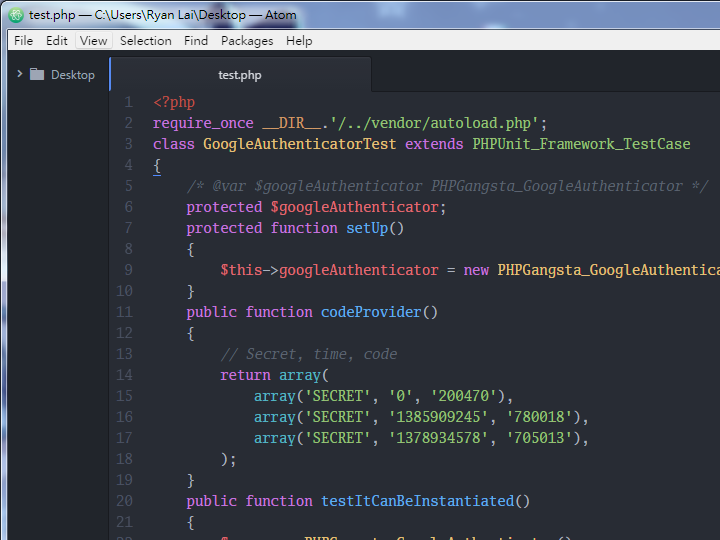Viewport: 720px width, 540px height.
Task: Open the Packages menu
Action: click(x=247, y=41)
